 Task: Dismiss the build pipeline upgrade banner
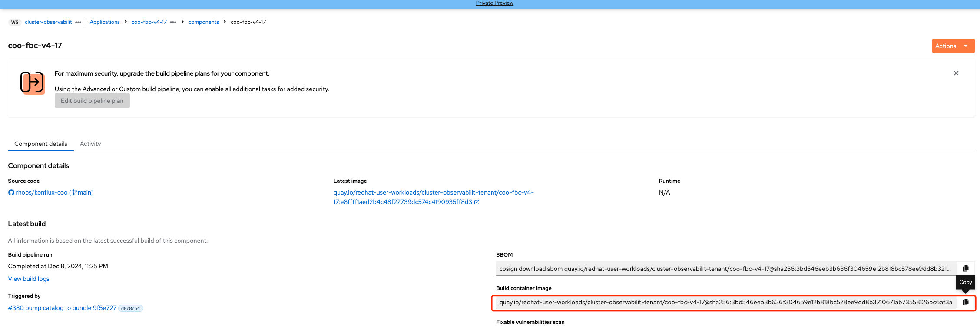click(956, 73)
